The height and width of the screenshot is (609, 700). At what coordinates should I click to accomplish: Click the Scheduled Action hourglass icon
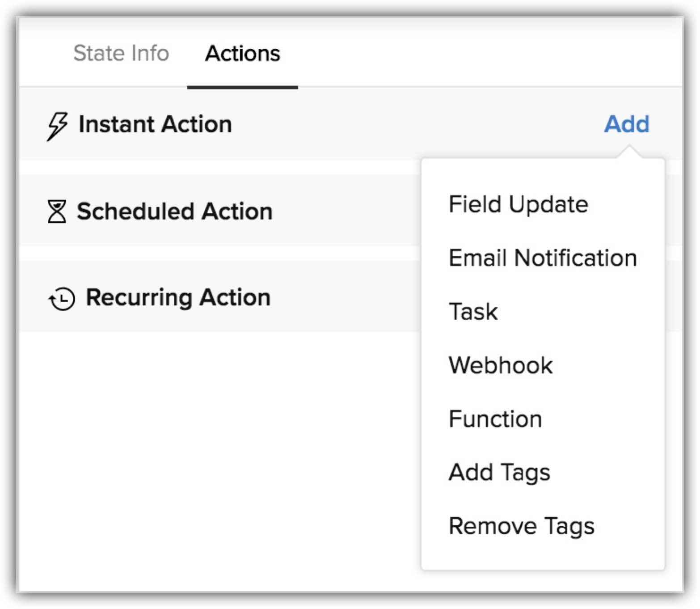[x=57, y=211]
